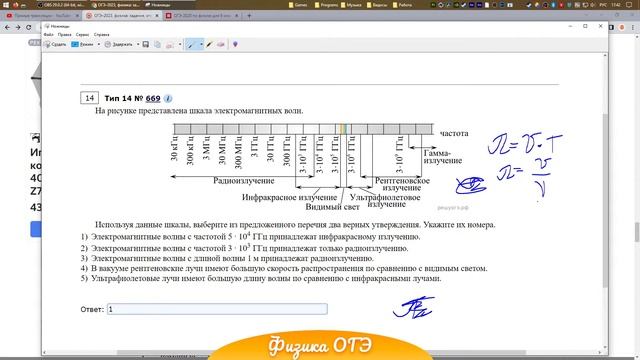Screen dimensions: 640x360
Task: Open the Видосы taskbar folder
Action: coord(377,5)
